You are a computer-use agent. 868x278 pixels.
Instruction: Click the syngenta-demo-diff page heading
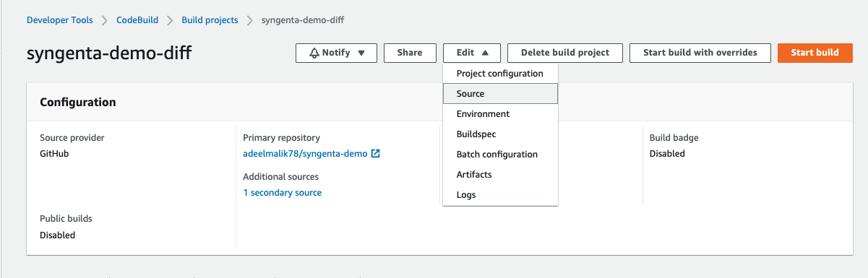[109, 53]
